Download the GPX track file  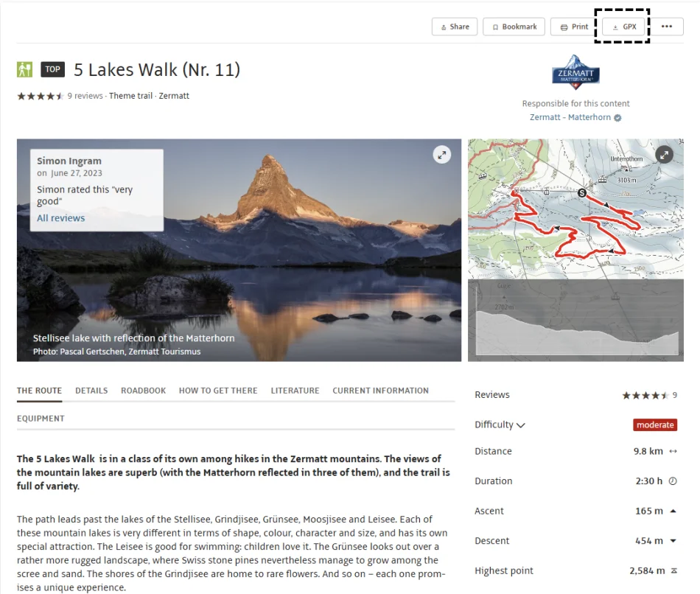(x=623, y=27)
